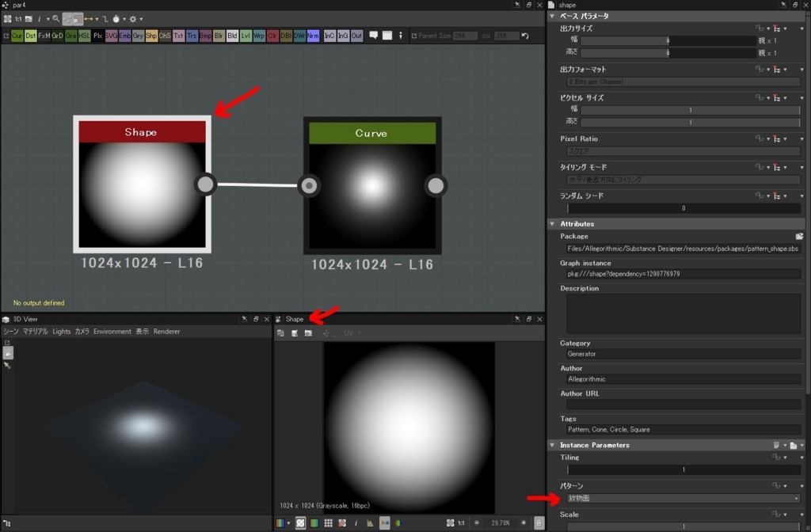Add a comment to the graph
This screenshot has height=532, width=811.
(x=374, y=36)
